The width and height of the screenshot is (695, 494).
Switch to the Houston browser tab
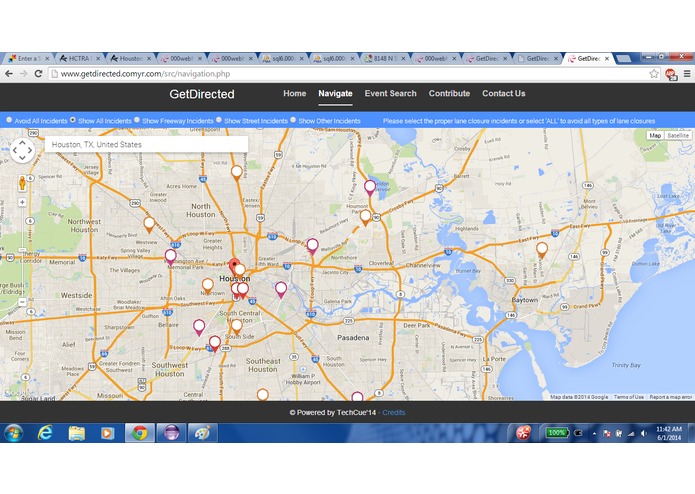click(130, 58)
